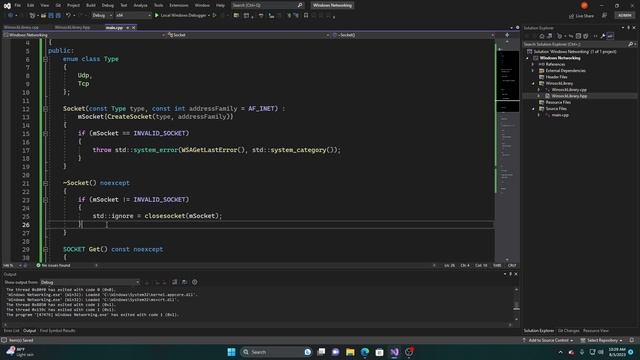Open the Find Symbol Results tab
This screenshot has height=360, width=640.
(x=58, y=331)
